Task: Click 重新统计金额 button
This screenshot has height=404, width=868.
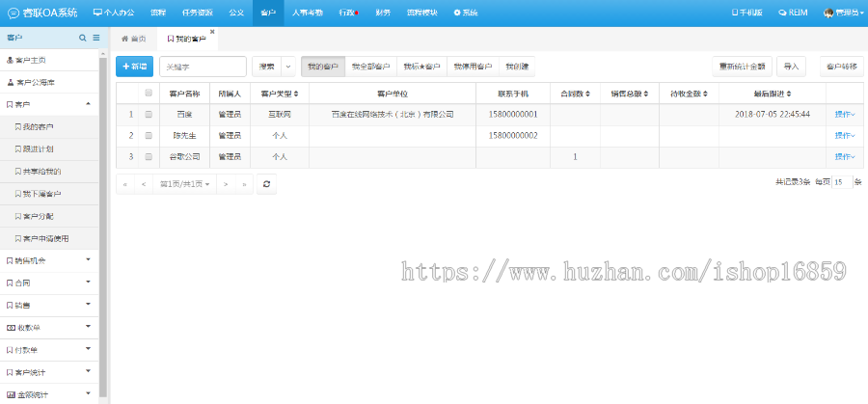Action: click(x=742, y=67)
